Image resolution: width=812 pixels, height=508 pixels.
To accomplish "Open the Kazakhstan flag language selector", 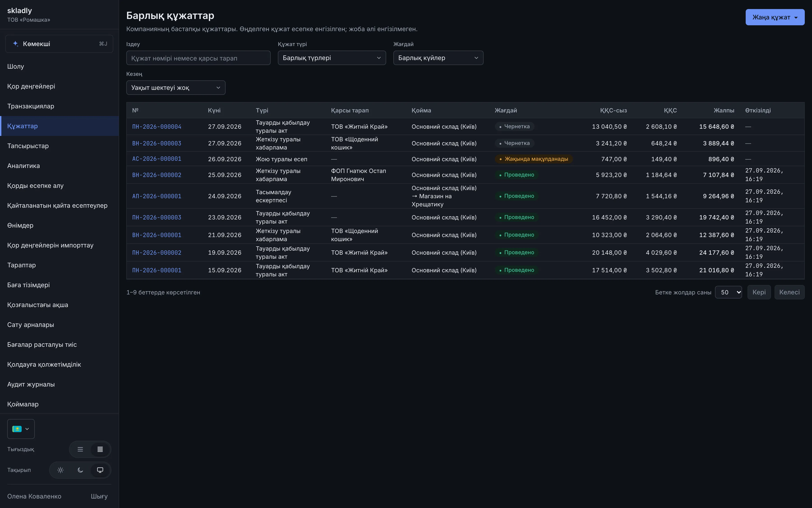I will 21,429.
